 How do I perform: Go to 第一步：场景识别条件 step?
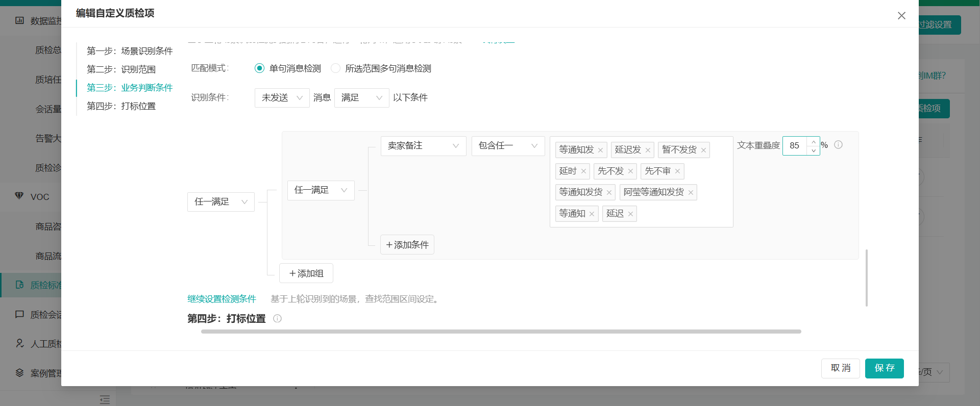(130, 51)
